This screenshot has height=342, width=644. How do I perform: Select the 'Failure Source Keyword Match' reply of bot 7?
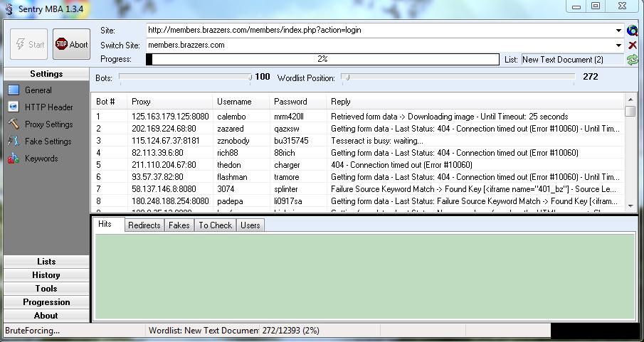[473, 189]
